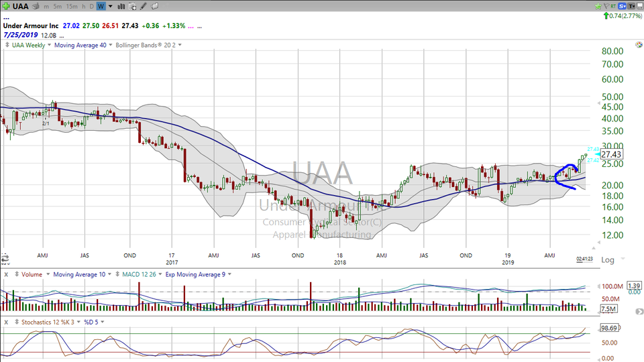644x362 pixels.
Task: Click the %D 5 label
Action: click(91, 322)
